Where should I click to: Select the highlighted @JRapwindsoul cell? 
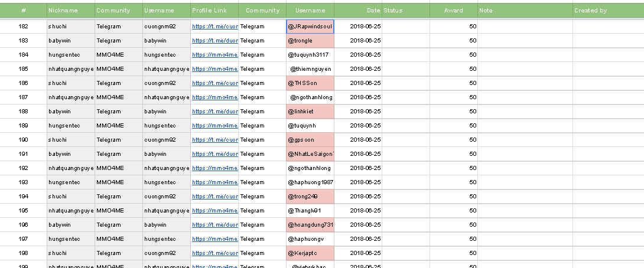[x=310, y=27]
